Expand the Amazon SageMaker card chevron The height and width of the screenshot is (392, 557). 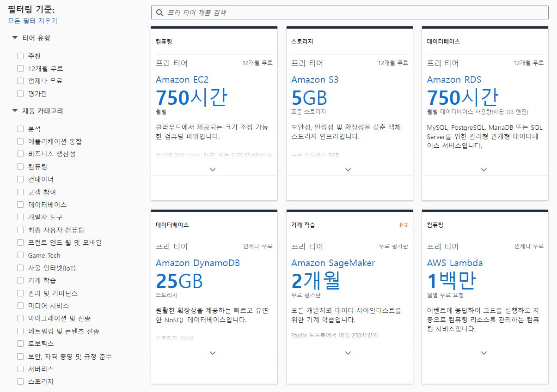coord(348,353)
